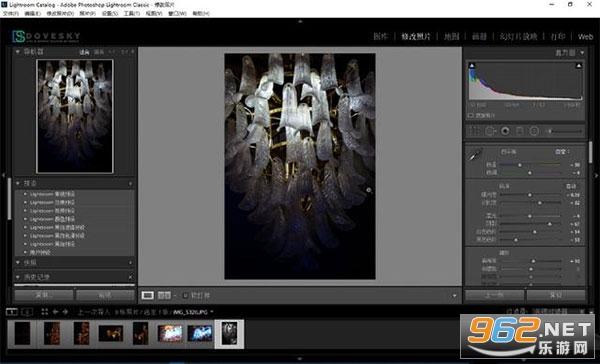Select the Red Eye Correction tool
600x364 pixels.
pos(505,131)
